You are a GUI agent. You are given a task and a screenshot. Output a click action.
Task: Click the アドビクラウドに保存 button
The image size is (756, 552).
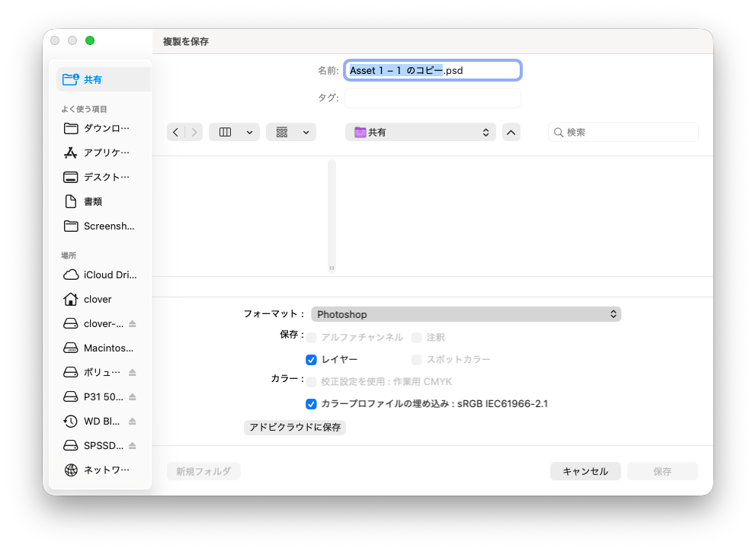tap(294, 428)
